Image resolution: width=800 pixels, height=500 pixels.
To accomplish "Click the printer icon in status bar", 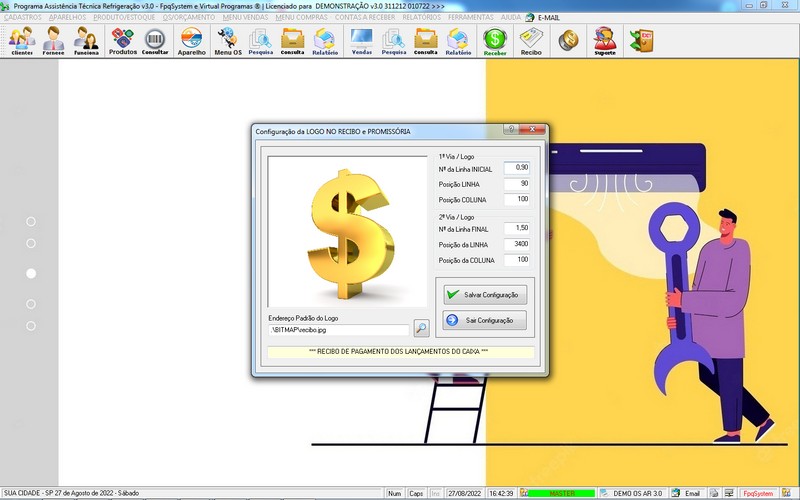I will click(x=714, y=493).
